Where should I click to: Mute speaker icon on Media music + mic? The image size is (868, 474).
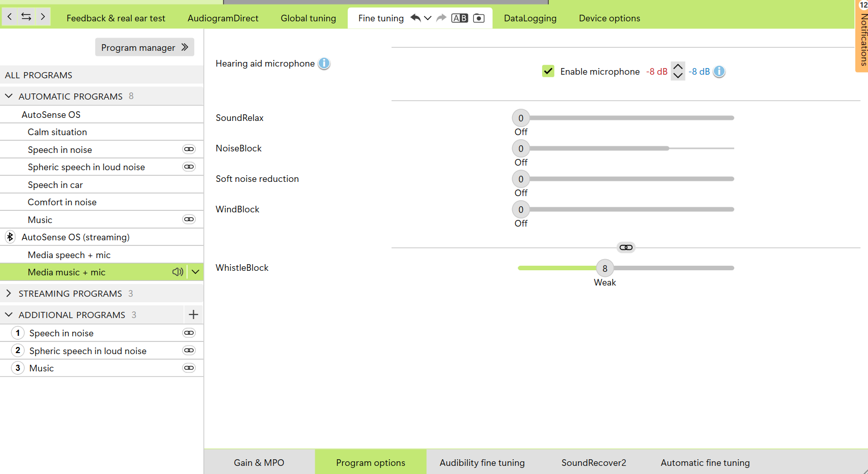coord(177,272)
